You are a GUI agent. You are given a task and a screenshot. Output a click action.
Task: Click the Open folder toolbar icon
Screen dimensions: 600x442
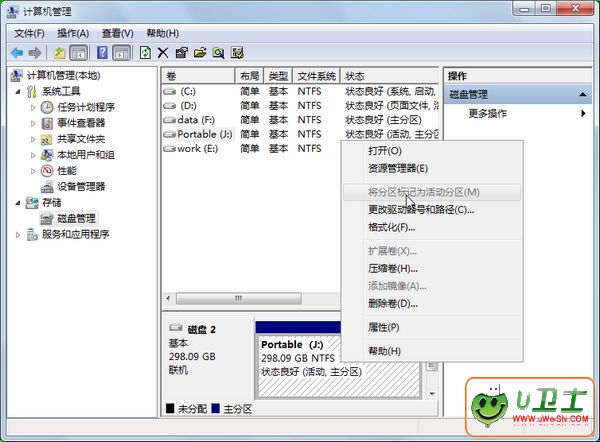(x=200, y=53)
